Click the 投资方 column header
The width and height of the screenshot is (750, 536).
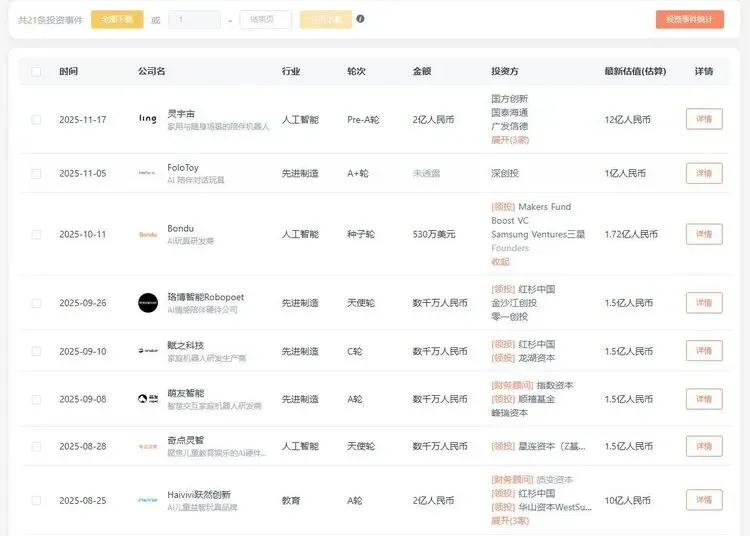[505, 71]
